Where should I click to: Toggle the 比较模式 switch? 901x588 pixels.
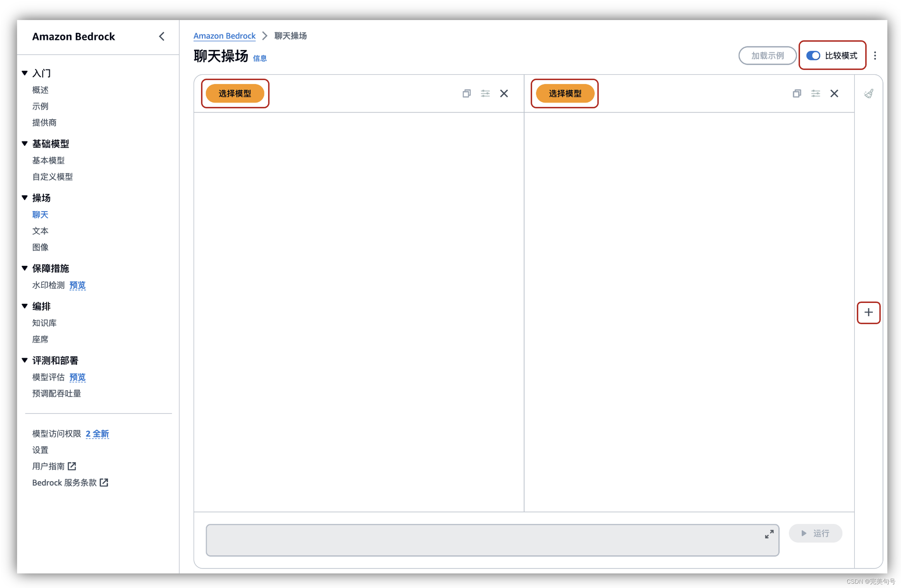tap(813, 56)
